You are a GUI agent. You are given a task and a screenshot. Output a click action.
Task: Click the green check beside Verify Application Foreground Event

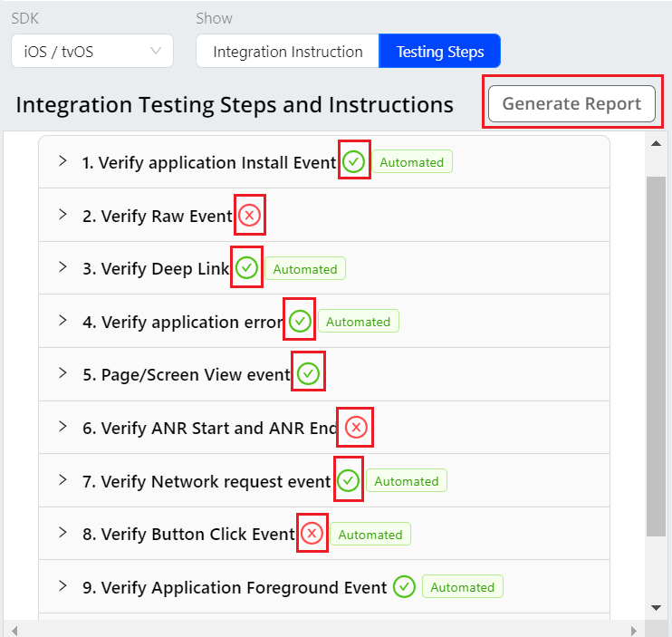404,587
